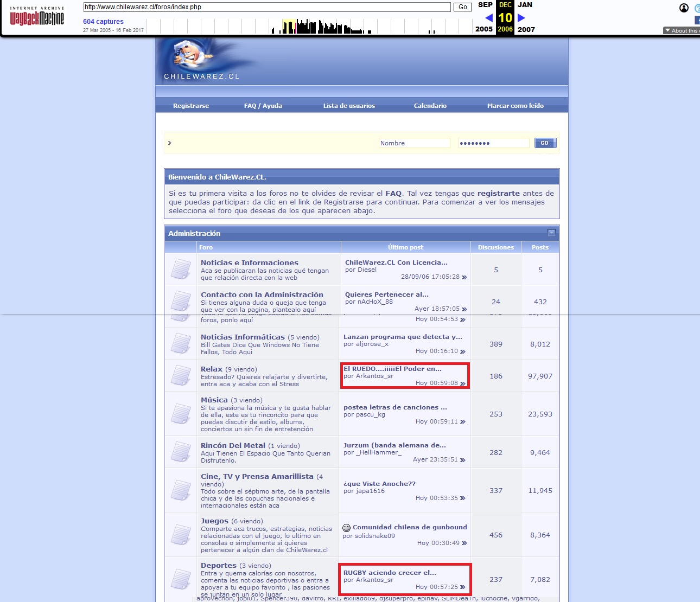
Task: Open last post '¿que Viste Anoche??'
Action: tap(379, 484)
